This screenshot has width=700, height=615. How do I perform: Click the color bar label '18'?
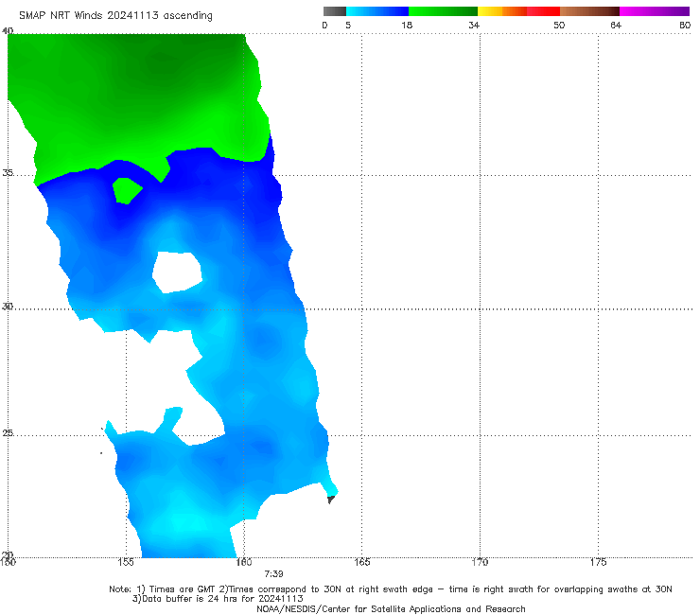coord(407,25)
